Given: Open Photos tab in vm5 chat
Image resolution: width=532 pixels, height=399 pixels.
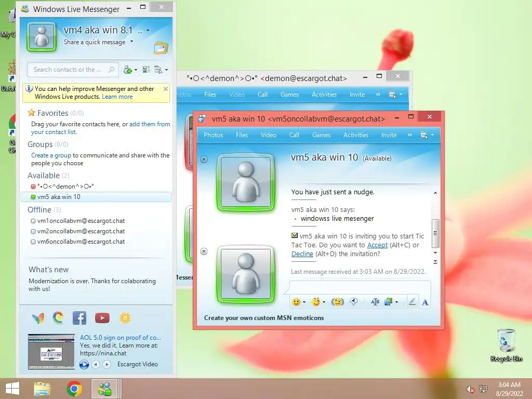Looking at the screenshot, I should pos(213,135).
